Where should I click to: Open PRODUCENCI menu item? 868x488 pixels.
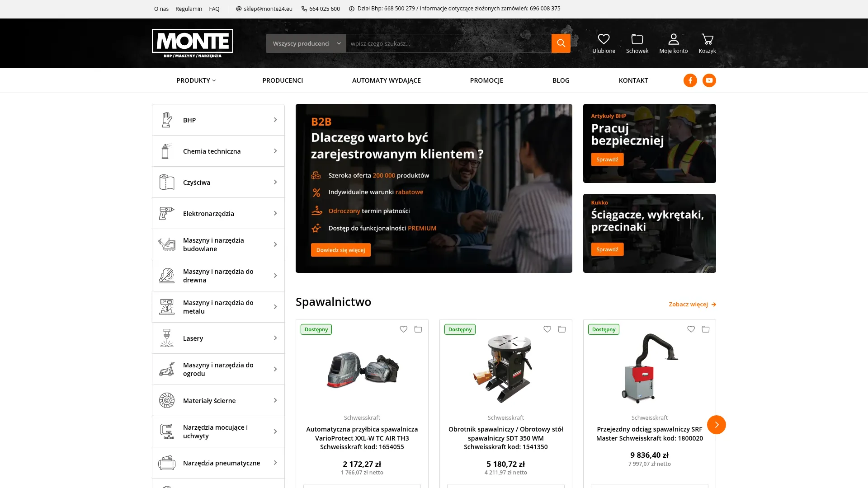pos(283,80)
